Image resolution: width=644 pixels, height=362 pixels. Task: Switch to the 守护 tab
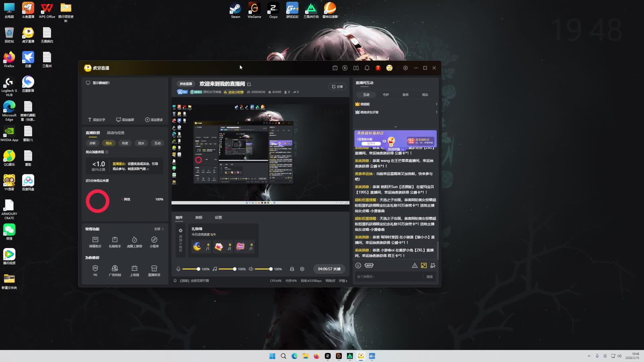[x=386, y=95]
